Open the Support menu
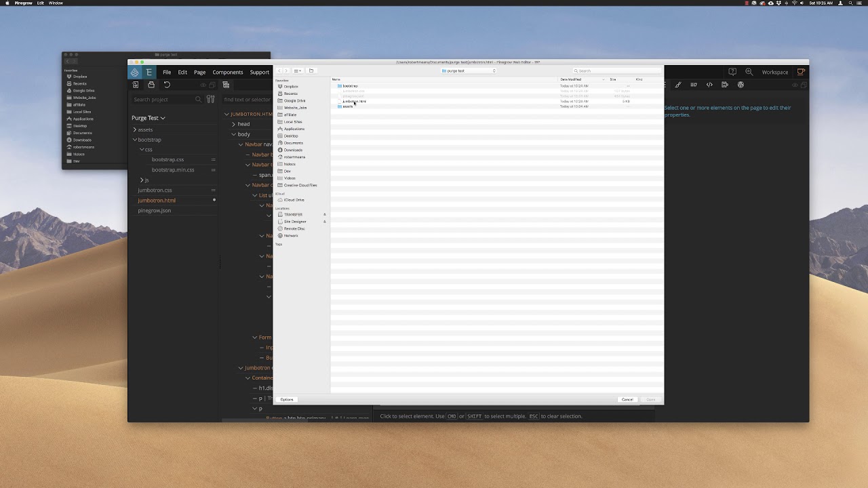 pyautogui.click(x=259, y=73)
